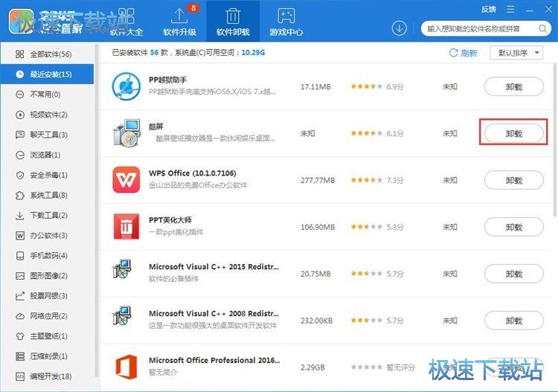Select 压缩刻录(1) category
Viewport: 558px width, 392px height.
click(x=47, y=356)
